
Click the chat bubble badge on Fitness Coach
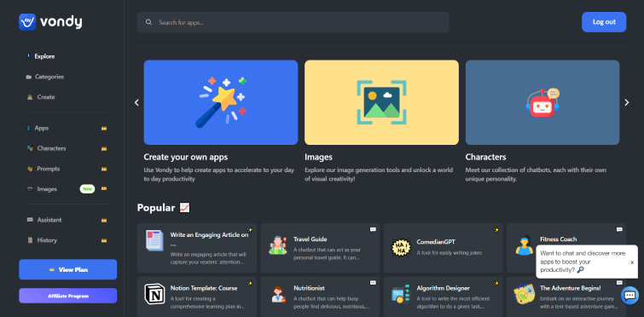click(x=619, y=229)
